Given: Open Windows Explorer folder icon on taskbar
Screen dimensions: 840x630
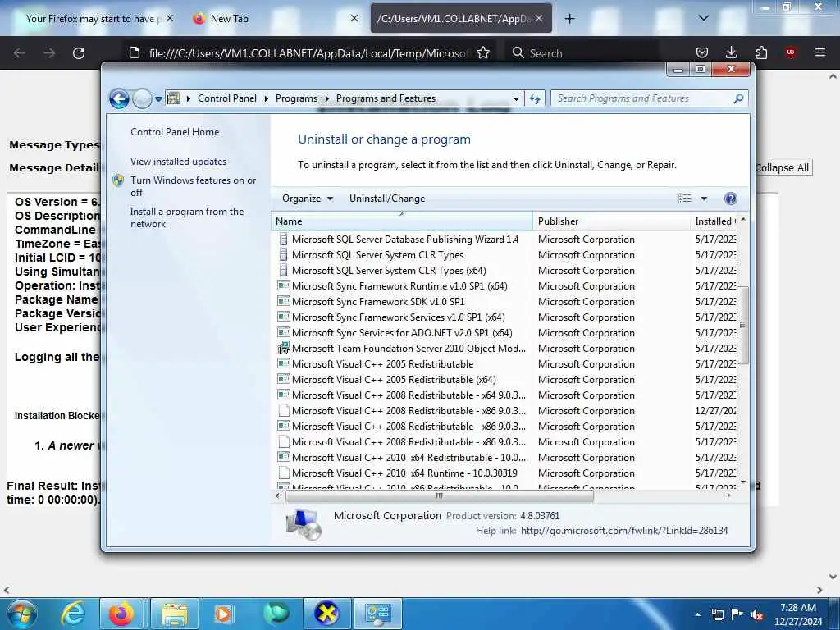Looking at the screenshot, I should 174,614.
